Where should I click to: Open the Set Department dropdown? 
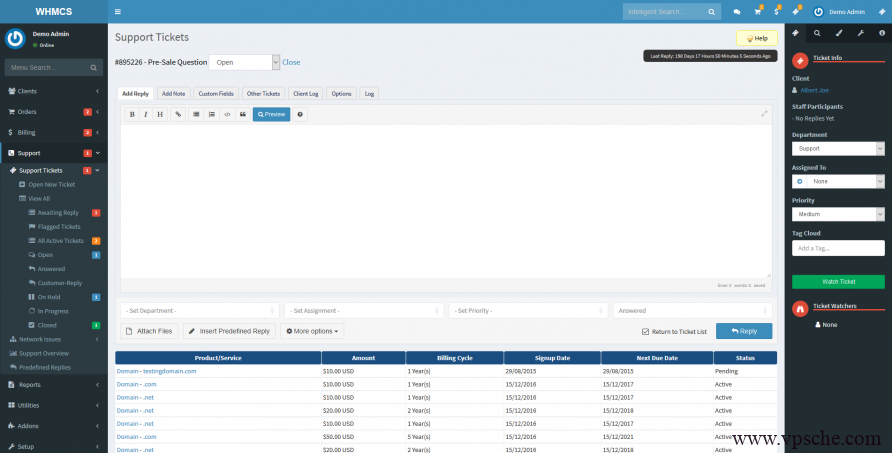199,310
